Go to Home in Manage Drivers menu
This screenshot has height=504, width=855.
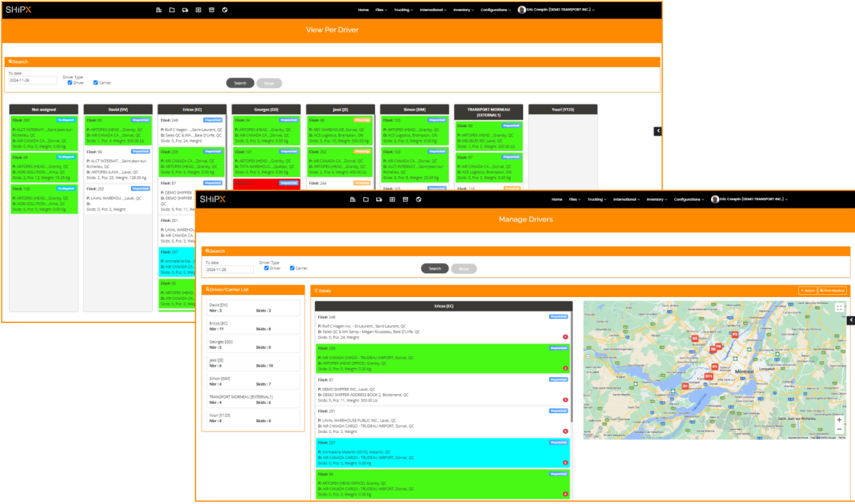click(x=557, y=199)
